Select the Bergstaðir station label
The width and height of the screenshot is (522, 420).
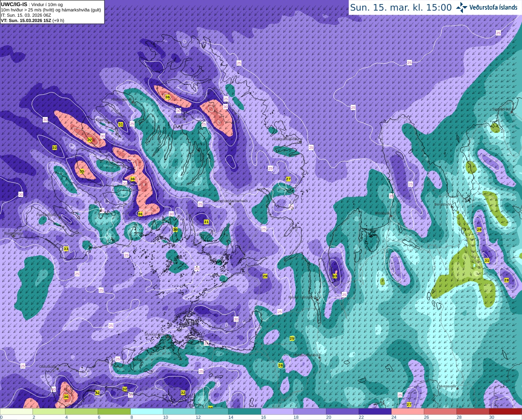[443, 204]
